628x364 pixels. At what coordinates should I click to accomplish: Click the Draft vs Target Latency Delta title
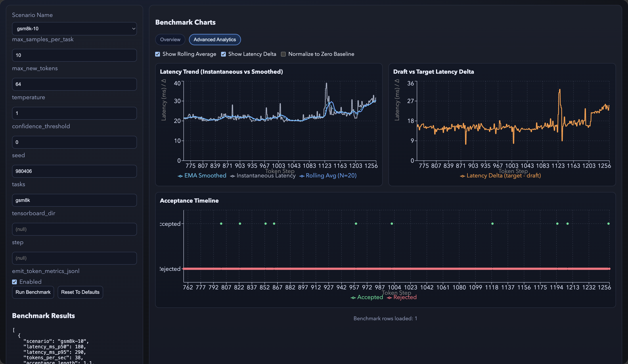(x=434, y=72)
